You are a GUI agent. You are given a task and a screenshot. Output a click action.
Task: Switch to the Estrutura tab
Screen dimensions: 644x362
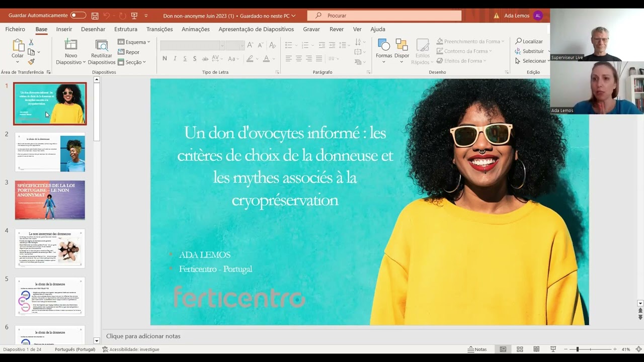(126, 29)
